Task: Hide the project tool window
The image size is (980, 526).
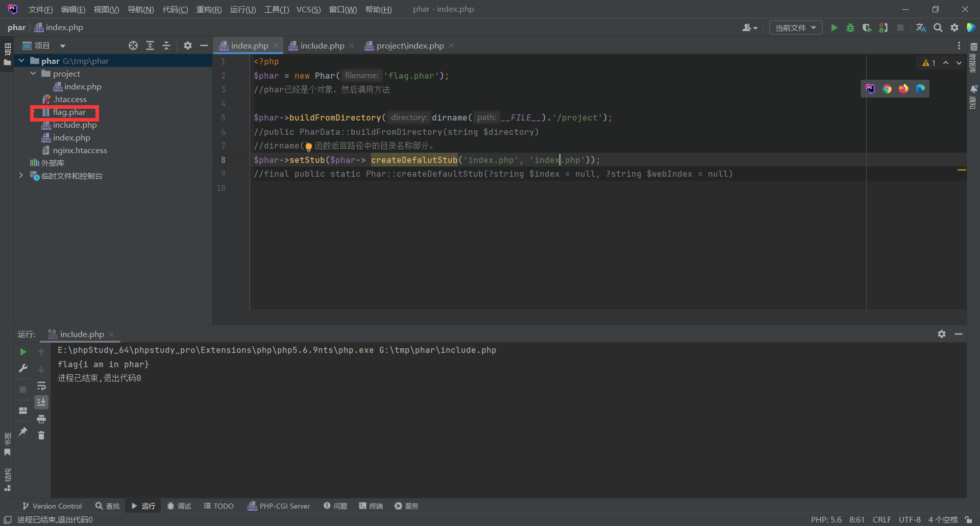Action: [x=204, y=45]
